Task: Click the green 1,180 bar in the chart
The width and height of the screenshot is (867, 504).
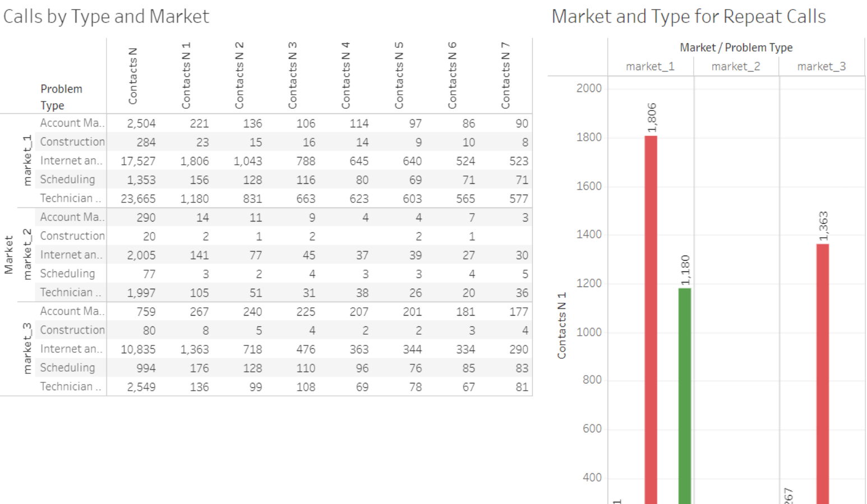Action: [x=684, y=396]
